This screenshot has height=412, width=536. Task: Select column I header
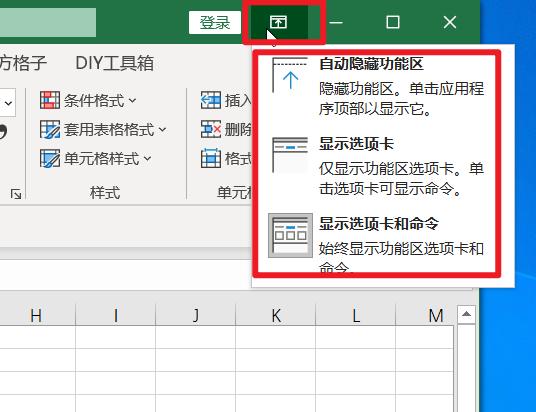tap(116, 315)
